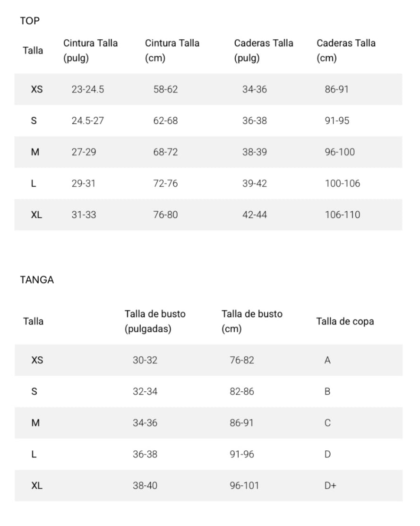Click the 106-110 hips centimeters cell
The height and width of the screenshot is (526, 420).
tap(343, 215)
